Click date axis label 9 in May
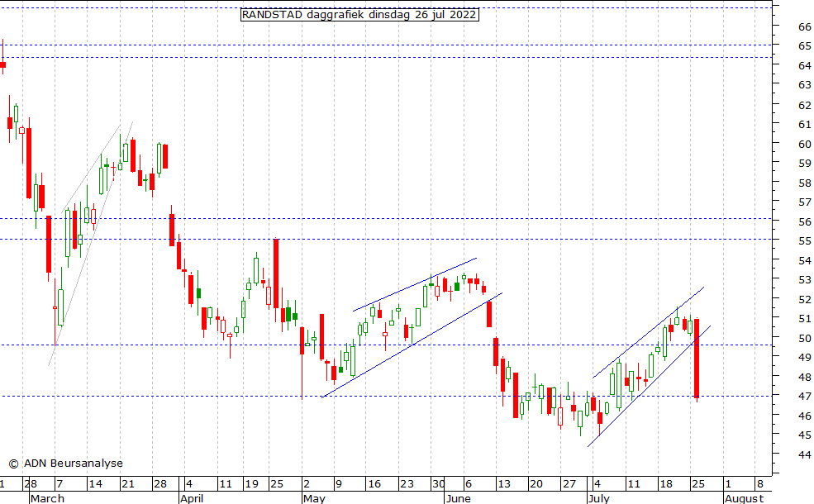 pyautogui.click(x=339, y=484)
